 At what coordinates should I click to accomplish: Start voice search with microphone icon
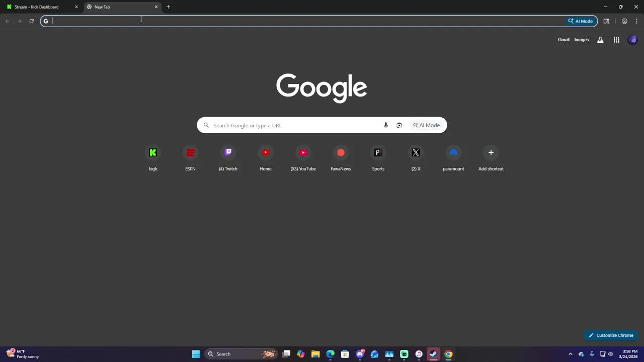click(386, 125)
